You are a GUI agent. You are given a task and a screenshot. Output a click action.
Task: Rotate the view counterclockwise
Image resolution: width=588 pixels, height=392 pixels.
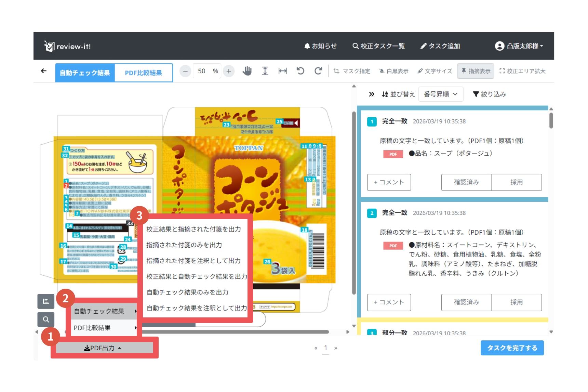[x=300, y=71]
